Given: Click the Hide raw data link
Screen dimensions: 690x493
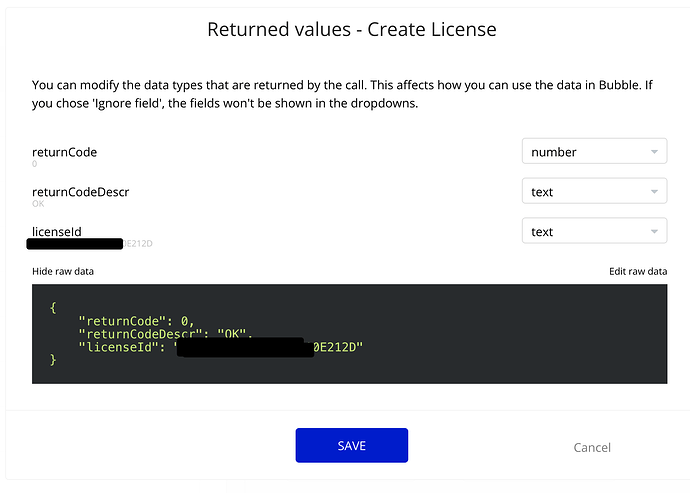Looking at the screenshot, I should 63,271.
